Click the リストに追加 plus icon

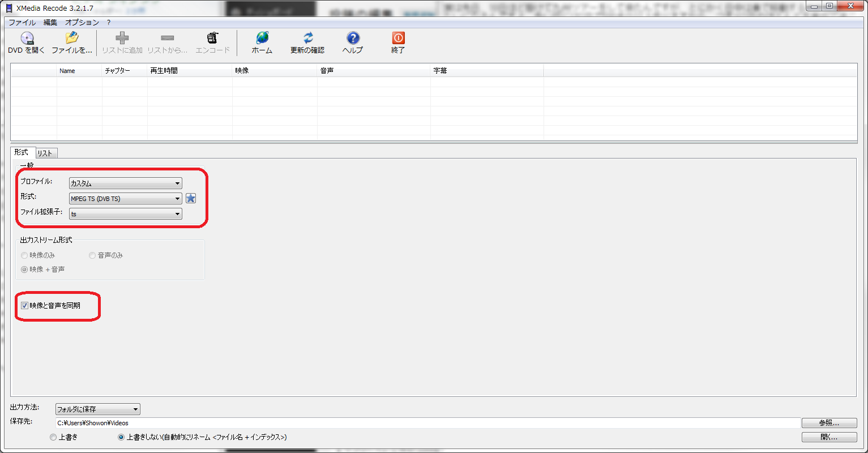(122, 38)
